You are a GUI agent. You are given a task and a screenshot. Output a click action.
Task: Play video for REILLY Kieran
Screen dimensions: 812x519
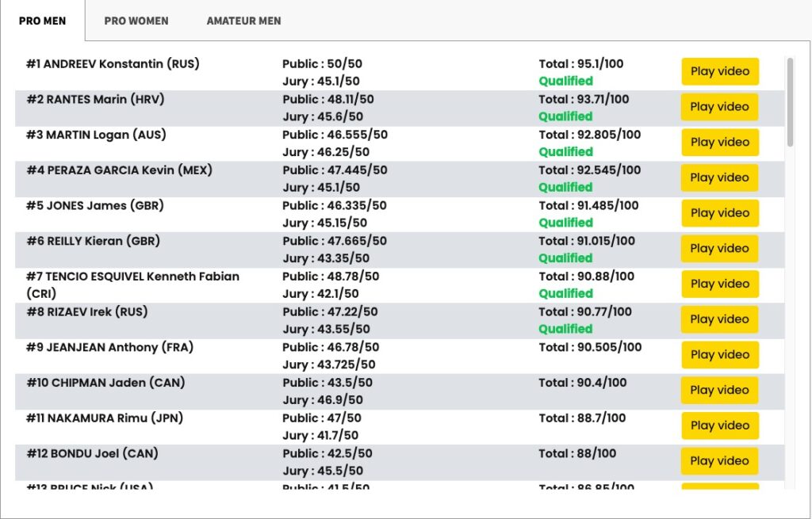point(720,248)
